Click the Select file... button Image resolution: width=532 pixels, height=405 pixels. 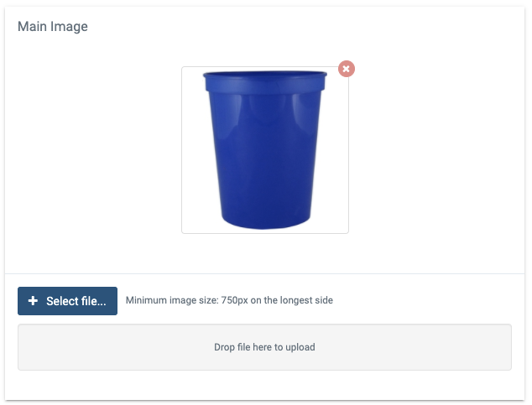(67, 301)
